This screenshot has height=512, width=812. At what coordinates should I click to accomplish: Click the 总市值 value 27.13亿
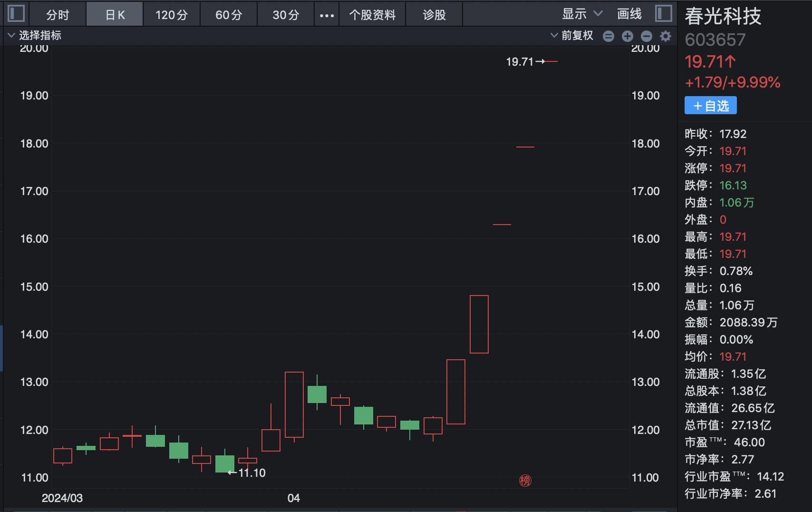751,425
